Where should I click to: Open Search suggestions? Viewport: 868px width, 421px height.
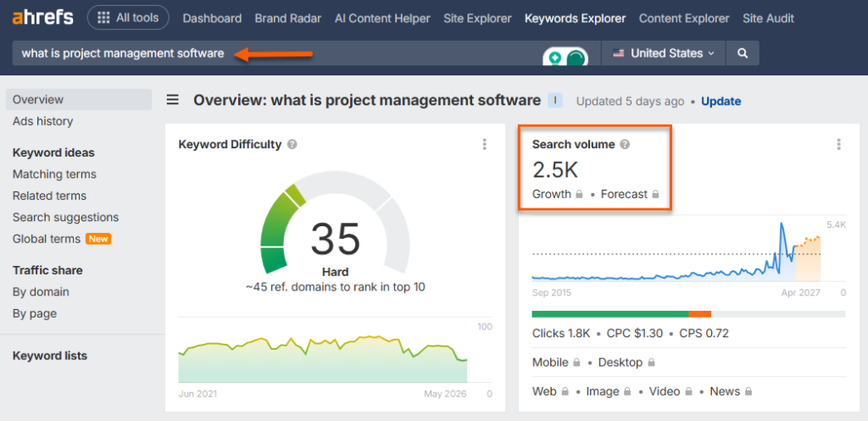coord(65,218)
